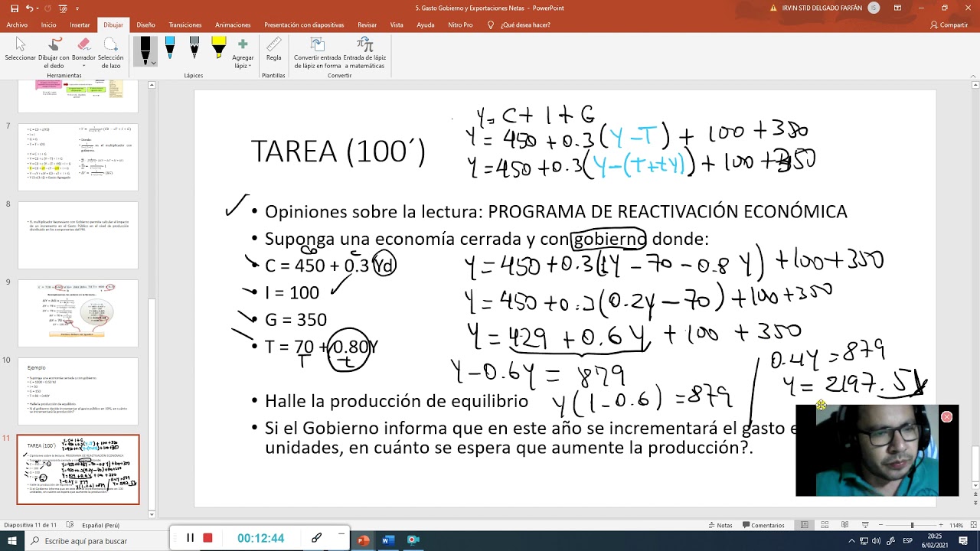
Task: Open the Vista tab
Action: [x=397, y=24]
